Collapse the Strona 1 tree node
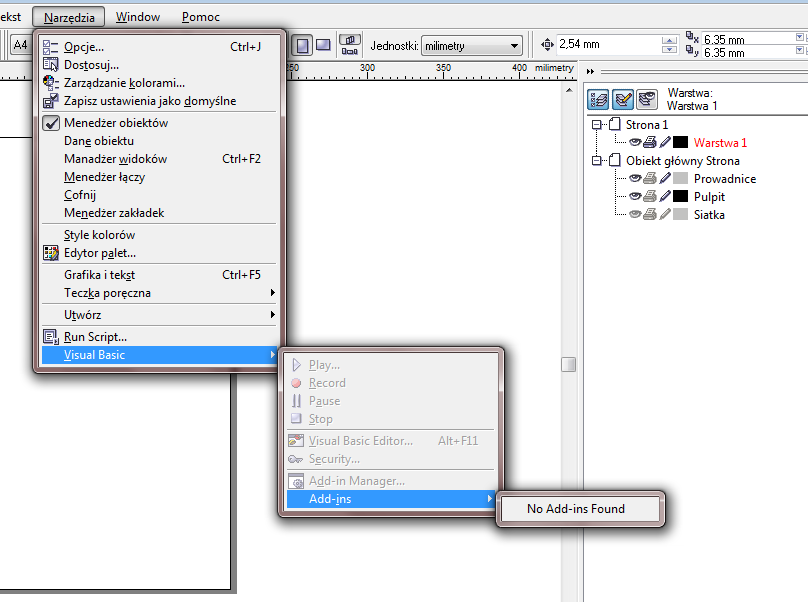808x602 pixels. tap(597, 125)
